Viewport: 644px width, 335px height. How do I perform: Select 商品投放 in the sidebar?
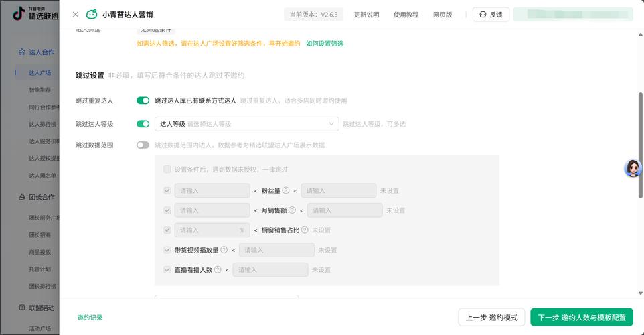[40, 252]
